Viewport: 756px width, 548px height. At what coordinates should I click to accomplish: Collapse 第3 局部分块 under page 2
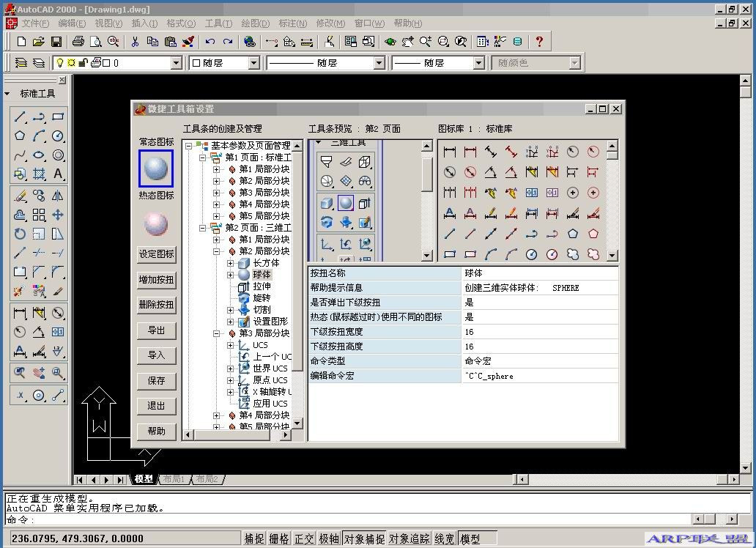tap(217, 333)
